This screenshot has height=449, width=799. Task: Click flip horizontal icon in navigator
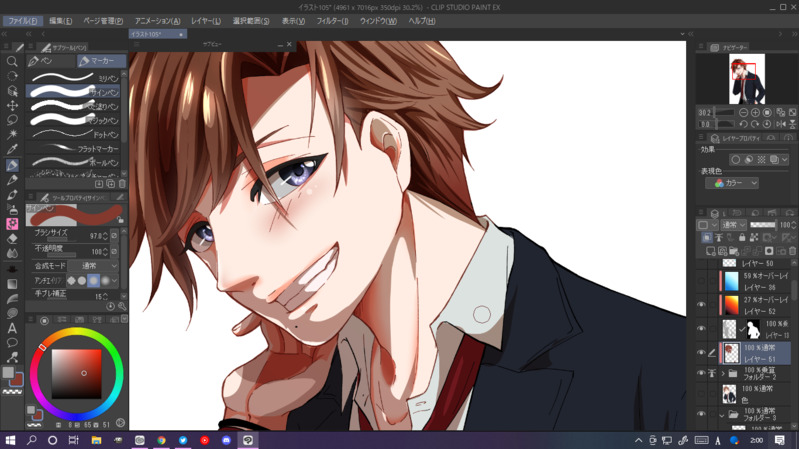[781, 124]
